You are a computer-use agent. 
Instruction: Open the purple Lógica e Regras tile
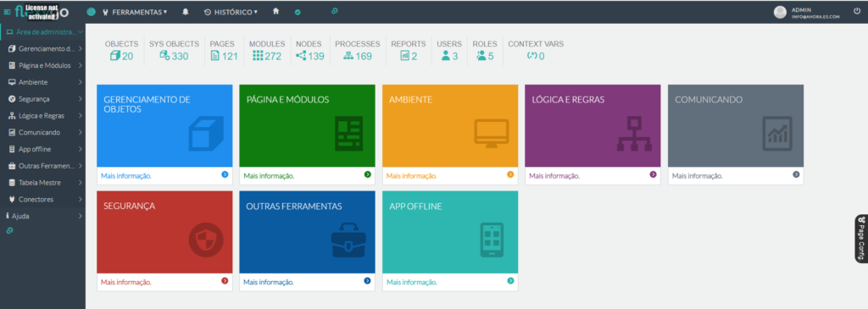pos(593,125)
